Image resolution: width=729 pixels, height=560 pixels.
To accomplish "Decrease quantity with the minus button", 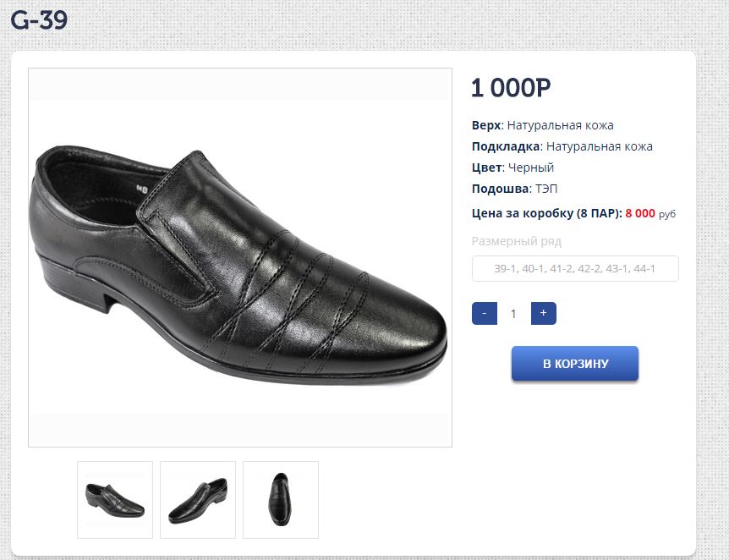I will (x=484, y=314).
